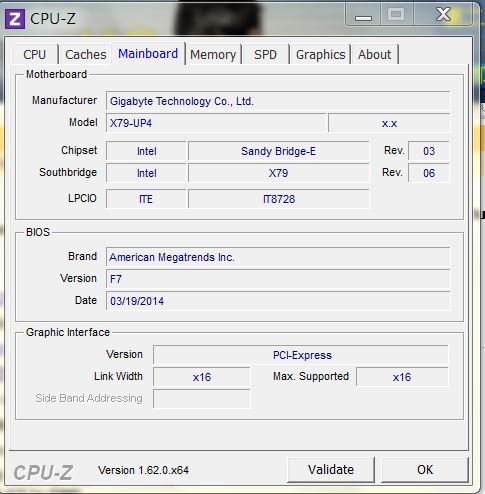Click the Validate button
485x494 pixels.
331,470
